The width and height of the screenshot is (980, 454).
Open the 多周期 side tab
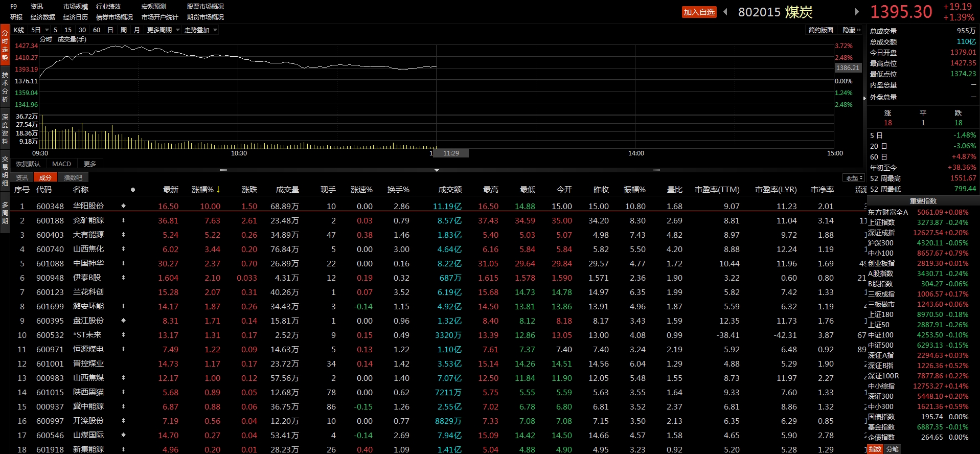(5, 213)
